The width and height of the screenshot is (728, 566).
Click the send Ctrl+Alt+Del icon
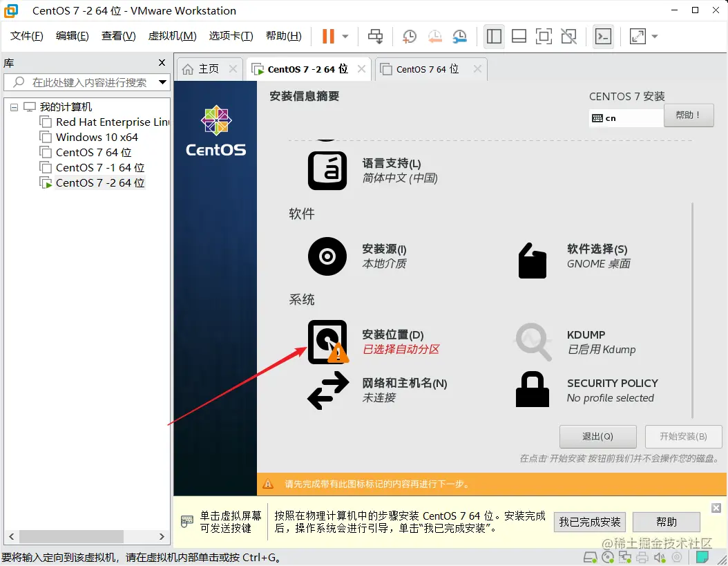click(x=375, y=36)
